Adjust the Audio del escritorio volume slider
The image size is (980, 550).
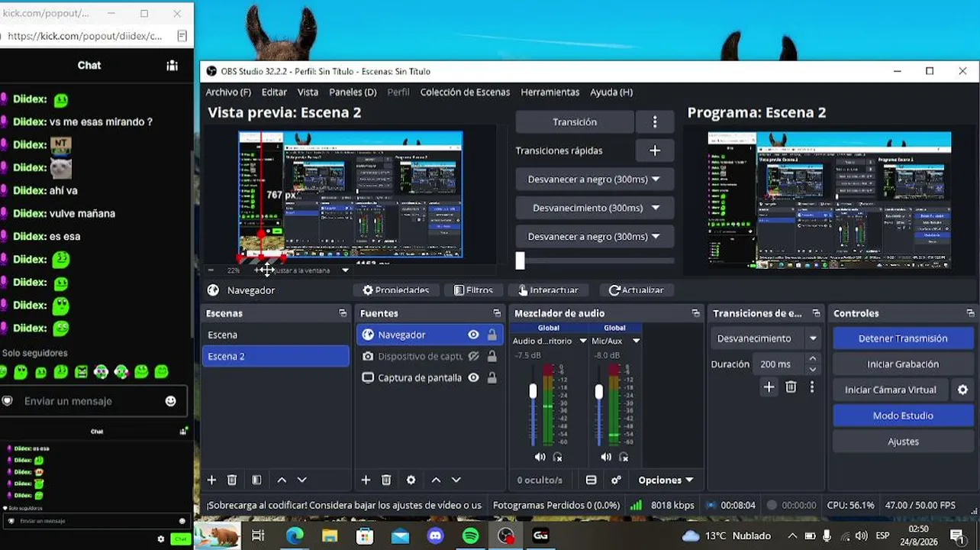tap(533, 391)
